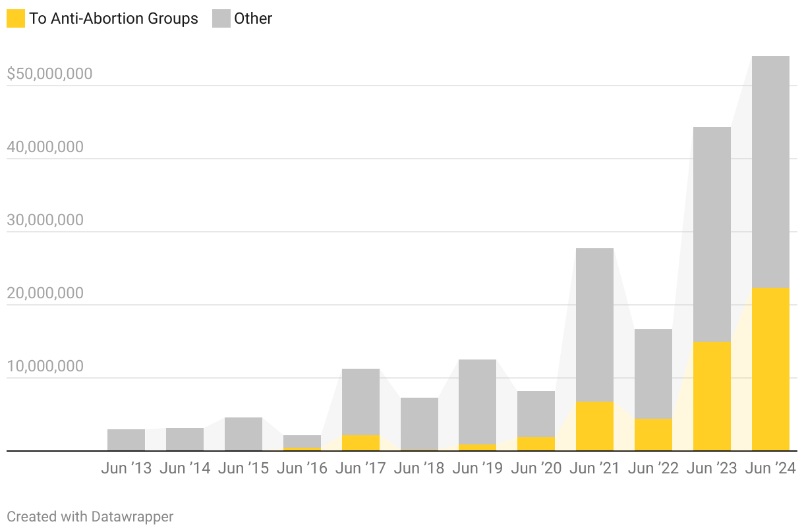Click the gray Other legend swatch

[221, 18]
